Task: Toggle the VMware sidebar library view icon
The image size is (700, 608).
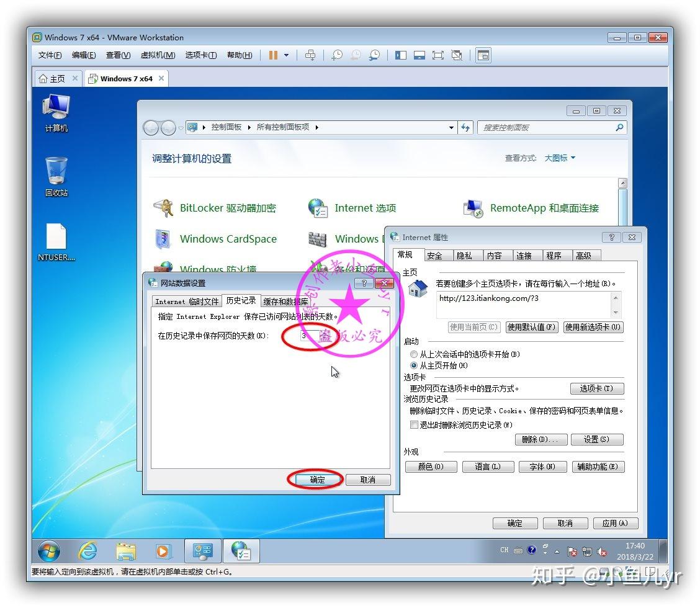Action: [400, 55]
